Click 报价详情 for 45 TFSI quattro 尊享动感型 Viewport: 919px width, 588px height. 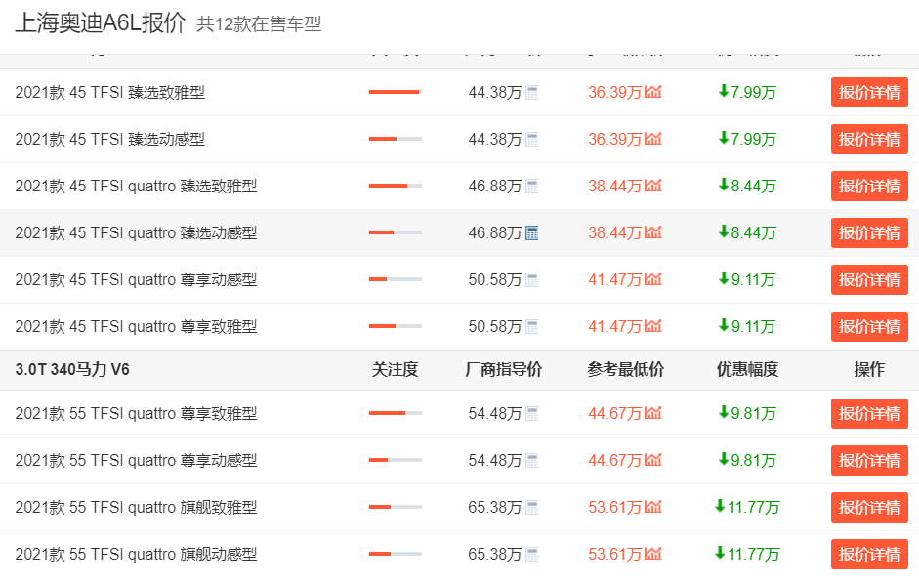[869, 280]
